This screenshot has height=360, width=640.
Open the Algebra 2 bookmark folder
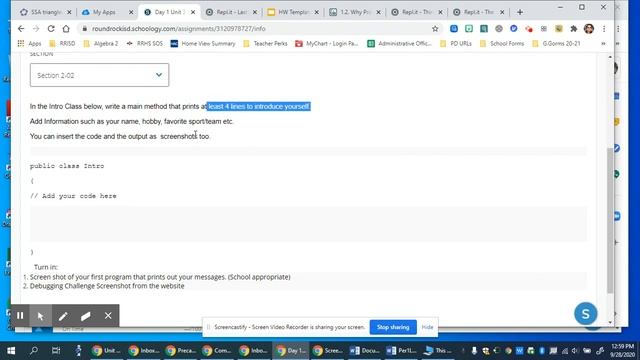pos(101,43)
